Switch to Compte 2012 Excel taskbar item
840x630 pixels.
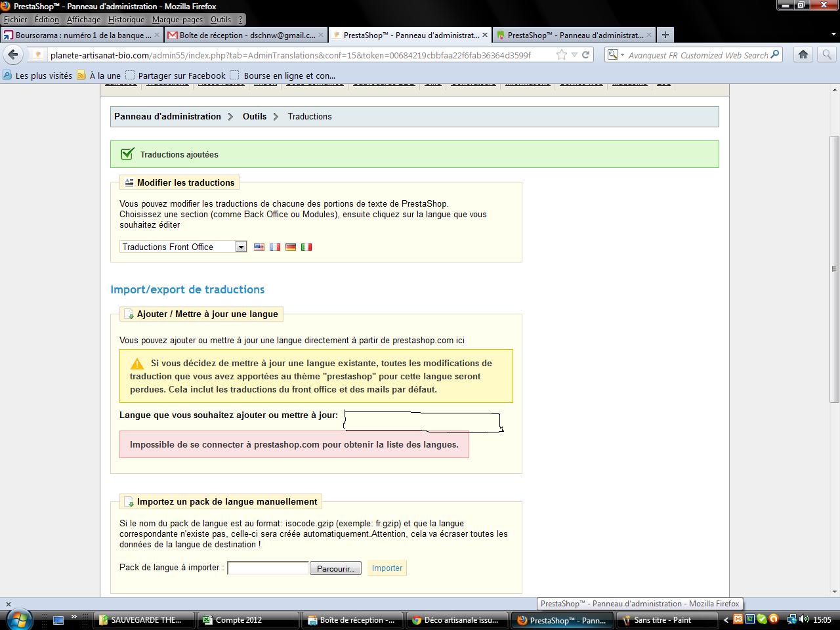248,619
